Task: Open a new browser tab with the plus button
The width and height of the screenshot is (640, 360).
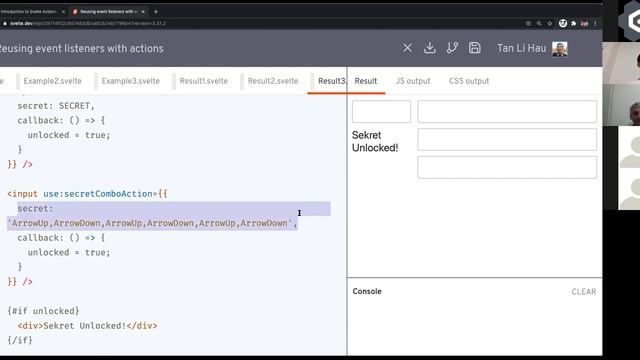Action: pyautogui.click(x=156, y=12)
